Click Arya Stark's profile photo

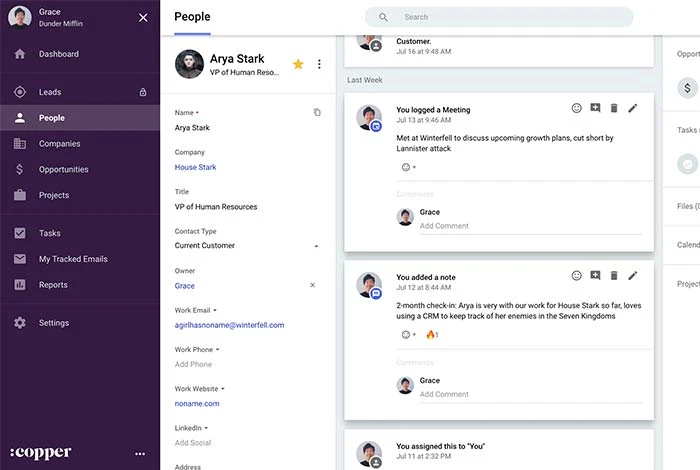[x=189, y=64]
